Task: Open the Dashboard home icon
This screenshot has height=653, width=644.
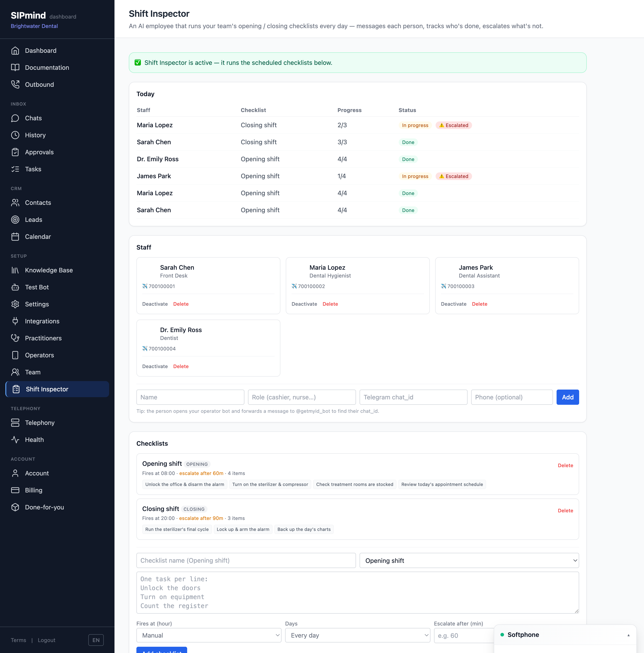Action: tap(15, 51)
